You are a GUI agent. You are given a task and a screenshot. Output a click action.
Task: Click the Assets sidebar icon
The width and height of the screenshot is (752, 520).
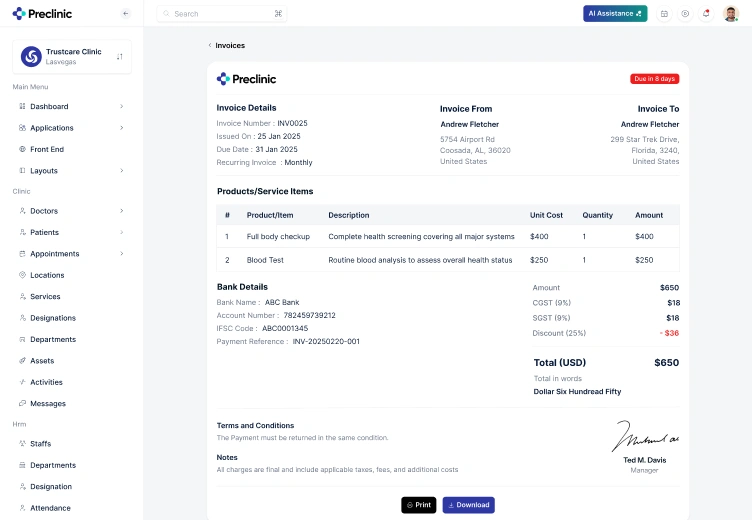click(x=22, y=361)
